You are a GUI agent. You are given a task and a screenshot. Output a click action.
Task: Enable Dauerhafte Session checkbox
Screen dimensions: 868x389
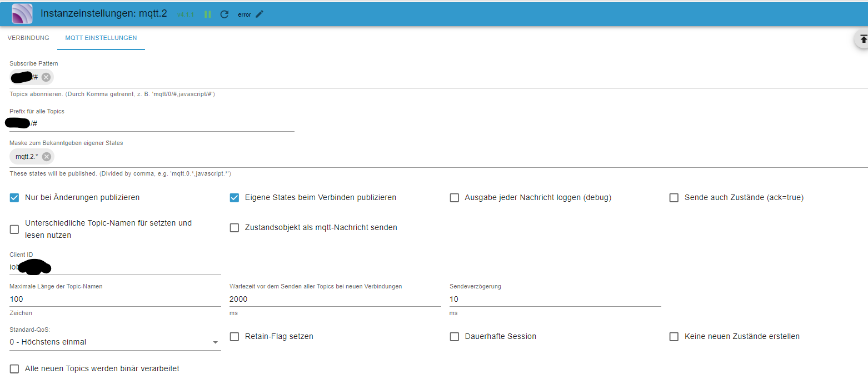click(455, 336)
